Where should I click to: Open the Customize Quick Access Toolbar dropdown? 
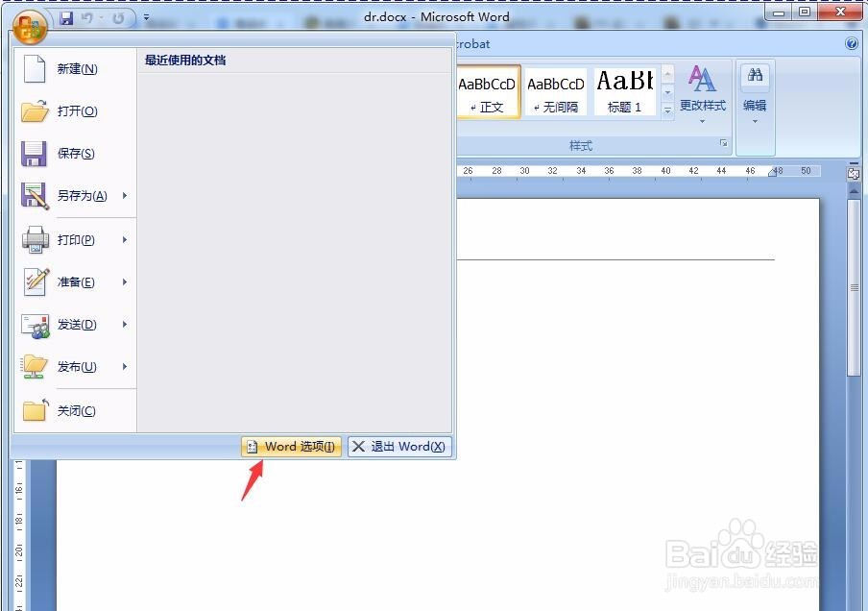click(x=147, y=17)
